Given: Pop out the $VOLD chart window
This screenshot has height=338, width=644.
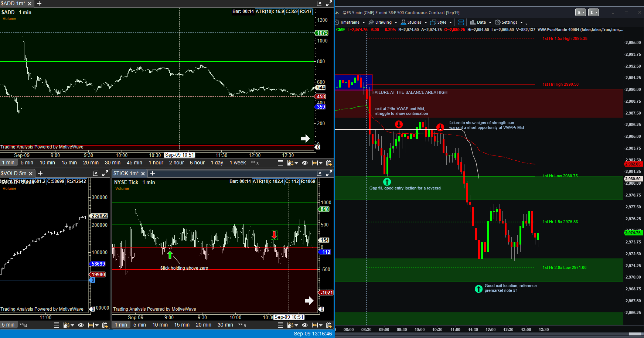Looking at the screenshot, I should click(x=96, y=173).
